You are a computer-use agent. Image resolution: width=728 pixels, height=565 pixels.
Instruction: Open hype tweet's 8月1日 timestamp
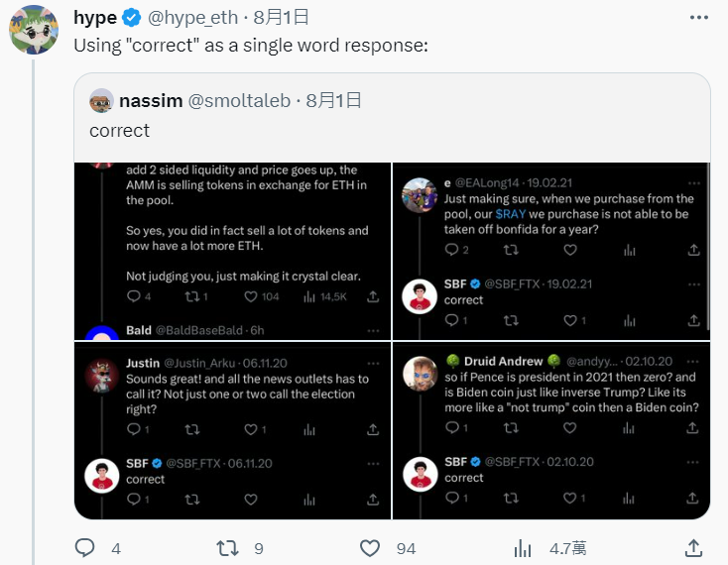point(281,18)
